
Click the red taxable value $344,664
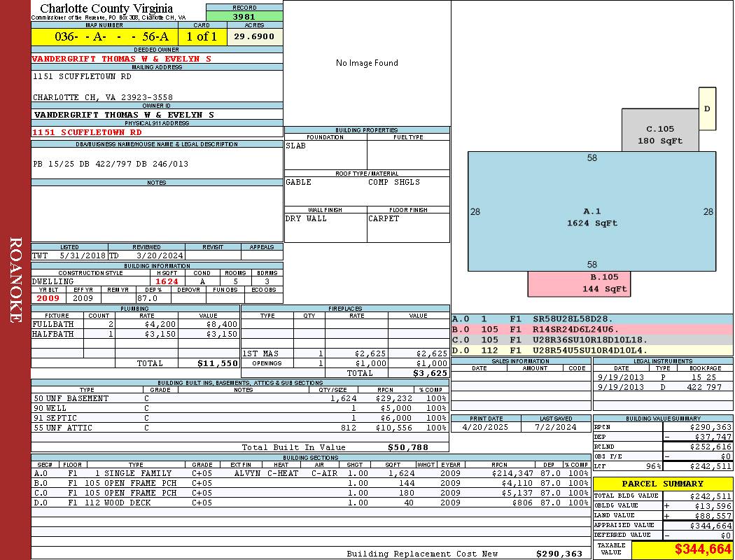coord(703,549)
